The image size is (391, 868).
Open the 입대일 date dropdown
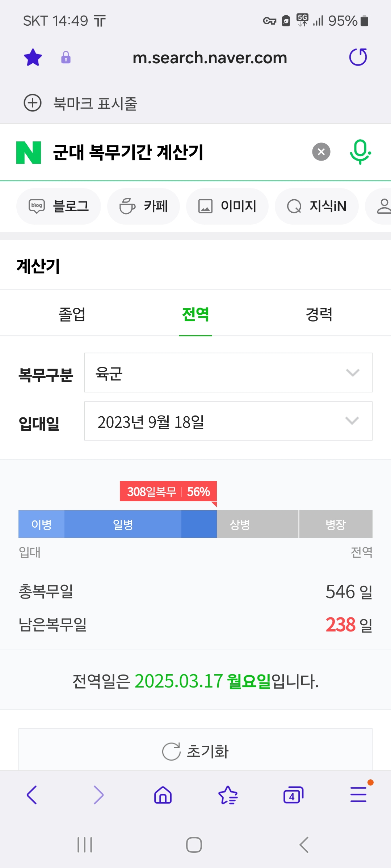[228, 421]
